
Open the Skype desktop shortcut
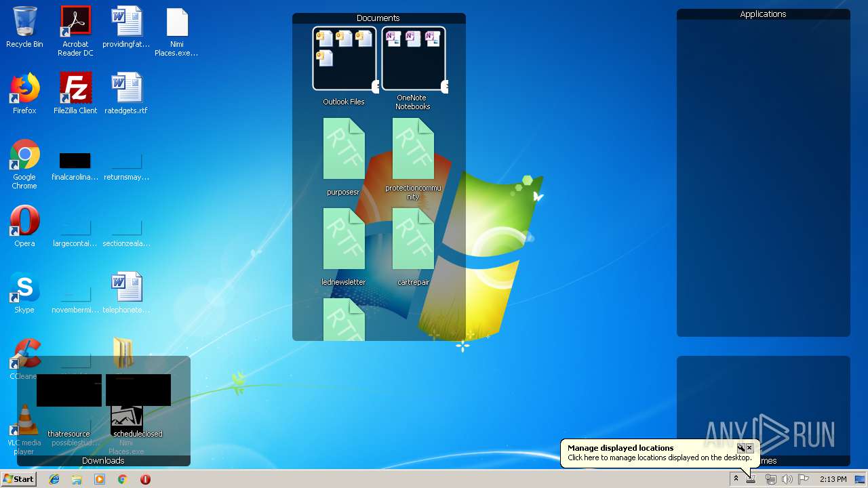24,293
